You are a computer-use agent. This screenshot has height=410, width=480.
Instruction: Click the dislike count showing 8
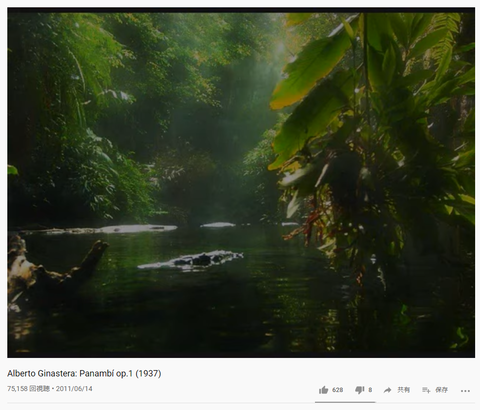click(370, 390)
